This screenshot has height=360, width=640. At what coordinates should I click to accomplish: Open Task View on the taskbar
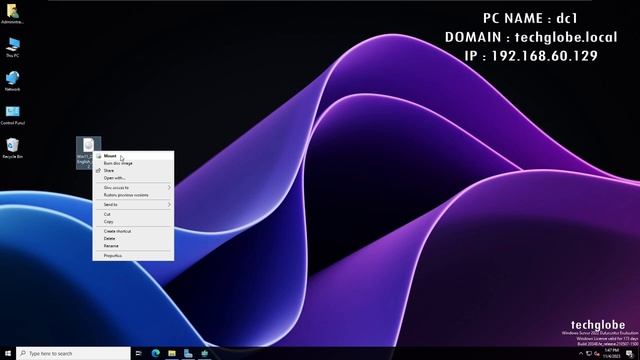point(139,353)
